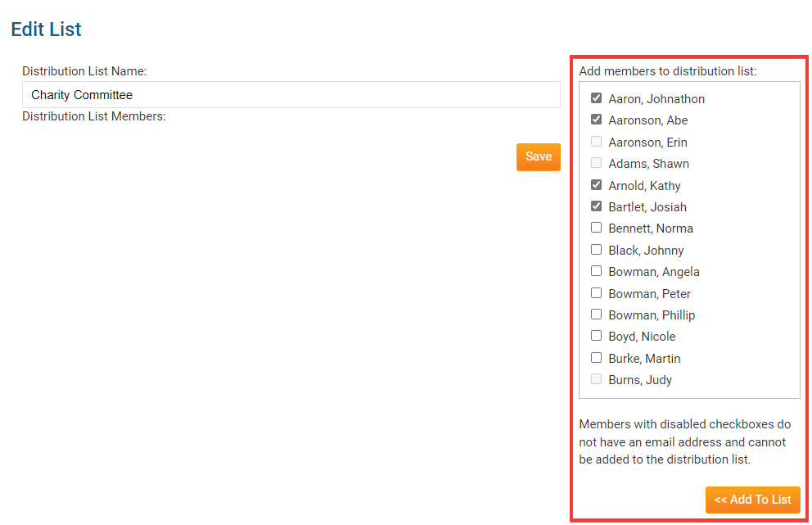Uncheck Aaron, Johnathon in the member list
812x525 pixels.
(x=597, y=98)
